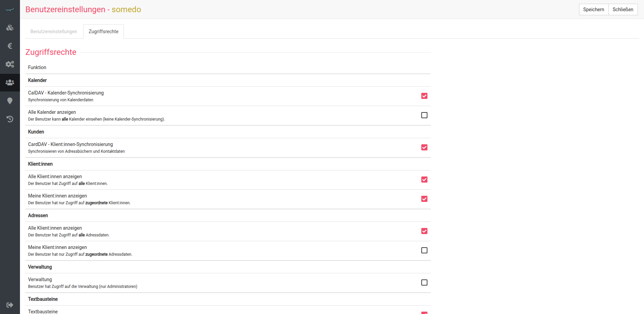Click the Schließen button
The image size is (644, 314).
click(623, 9)
